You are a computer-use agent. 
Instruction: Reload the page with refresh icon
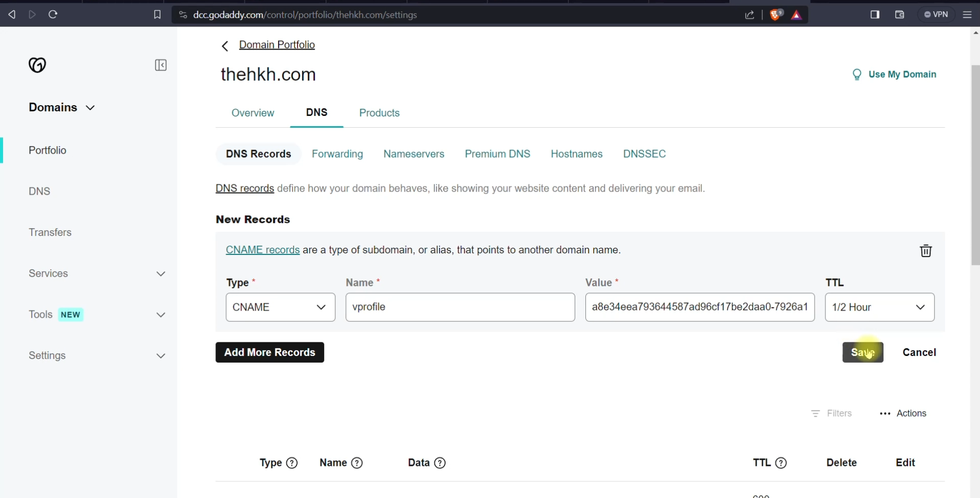(x=53, y=14)
